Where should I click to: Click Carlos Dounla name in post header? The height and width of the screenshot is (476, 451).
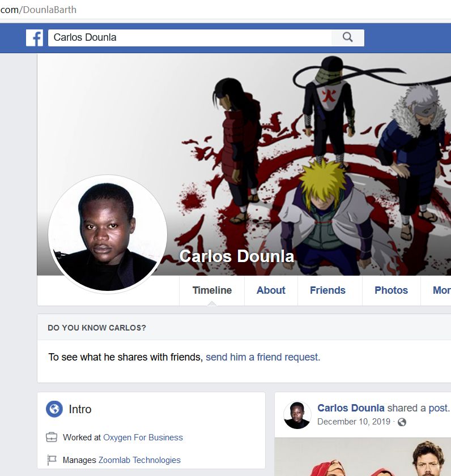coord(351,408)
